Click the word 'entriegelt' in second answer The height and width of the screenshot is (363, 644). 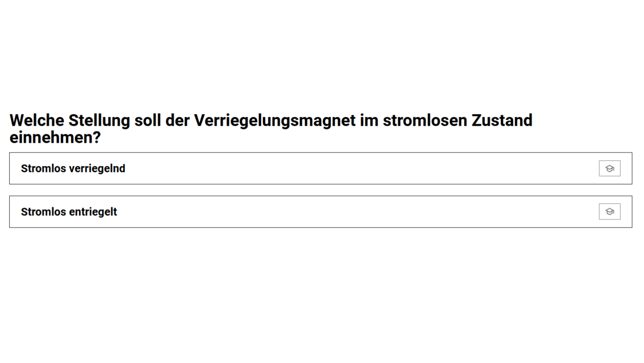93,212
